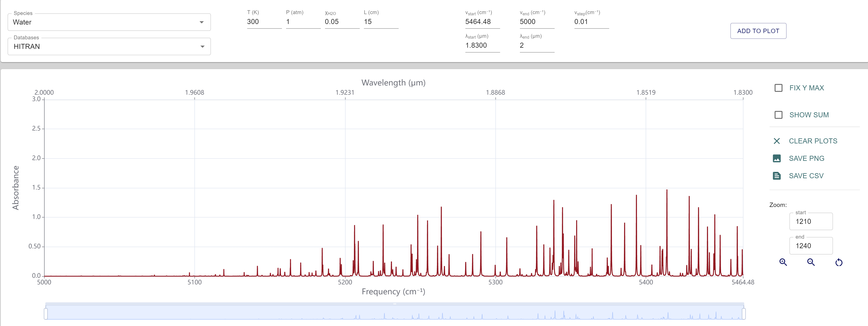Screen dimensions: 868x326
Task: Click the Save CSV document icon
Action: click(777, 176)
